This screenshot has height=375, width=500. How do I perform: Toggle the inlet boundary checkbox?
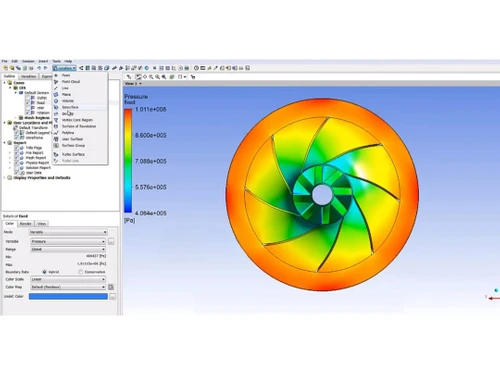point(28,108)
